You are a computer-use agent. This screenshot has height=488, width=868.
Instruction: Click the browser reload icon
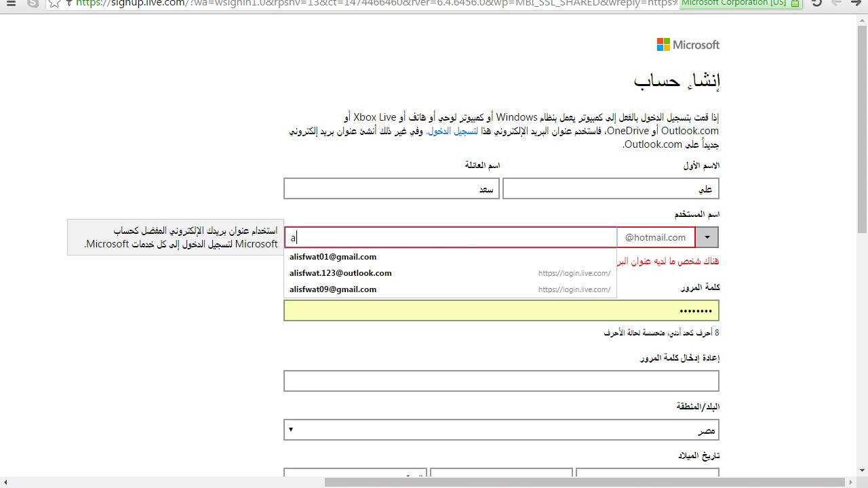click(x=816, y=3)
